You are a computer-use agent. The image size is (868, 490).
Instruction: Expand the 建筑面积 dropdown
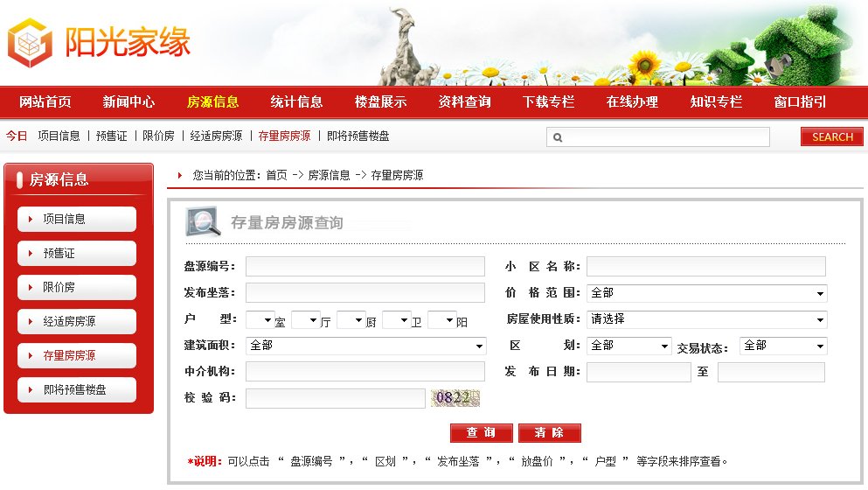point(366,346)
